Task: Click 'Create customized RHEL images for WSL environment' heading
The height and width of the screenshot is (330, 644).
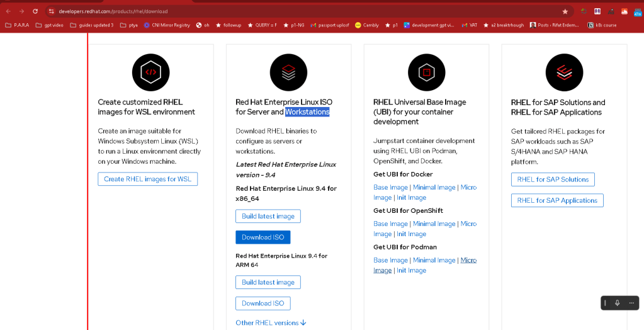Action: coord(146,107)
